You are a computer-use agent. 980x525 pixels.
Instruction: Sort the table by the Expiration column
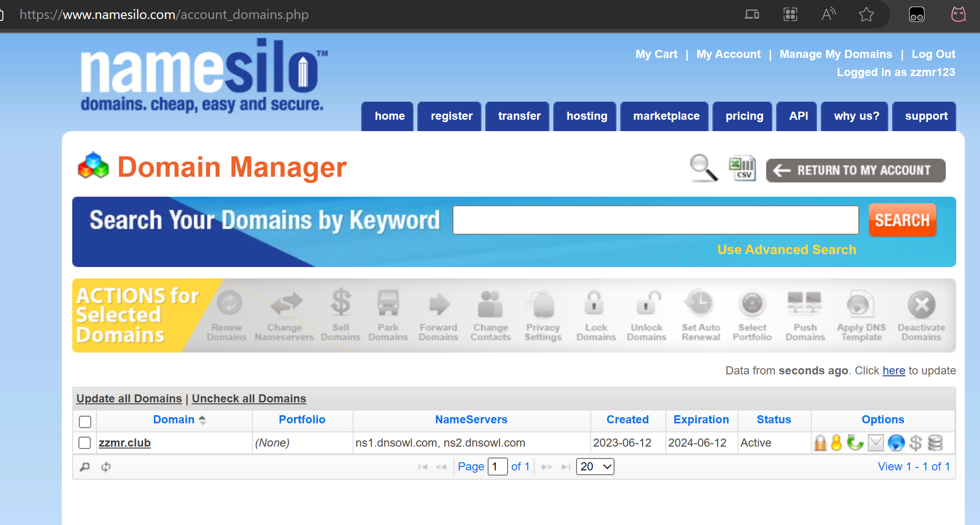click(701, 420)
